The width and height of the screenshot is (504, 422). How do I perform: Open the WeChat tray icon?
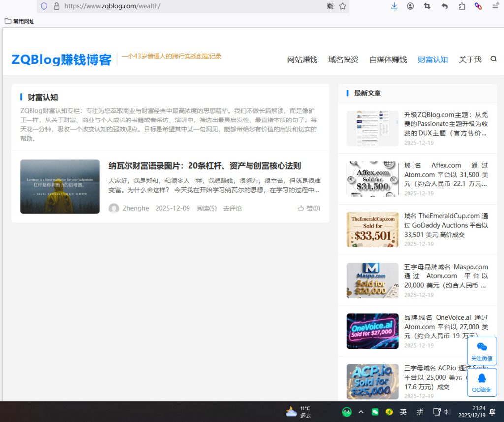pyautogui.click(x=375, y=412)
